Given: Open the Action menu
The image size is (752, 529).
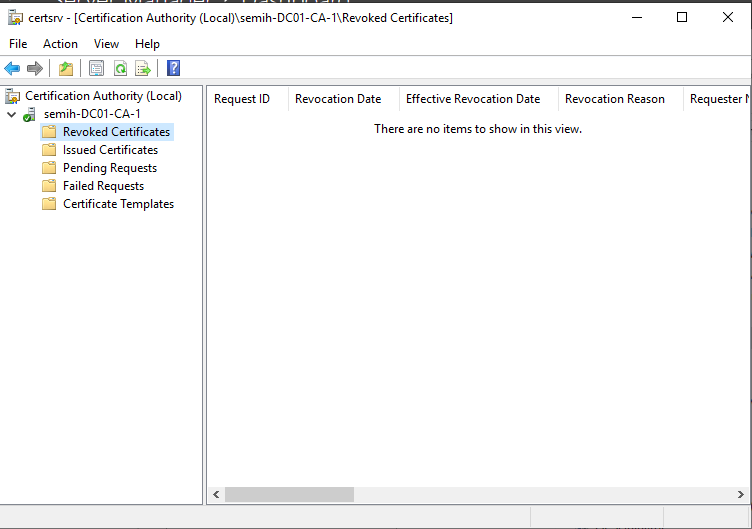Looking at the screenshot, I should point(60,44).
